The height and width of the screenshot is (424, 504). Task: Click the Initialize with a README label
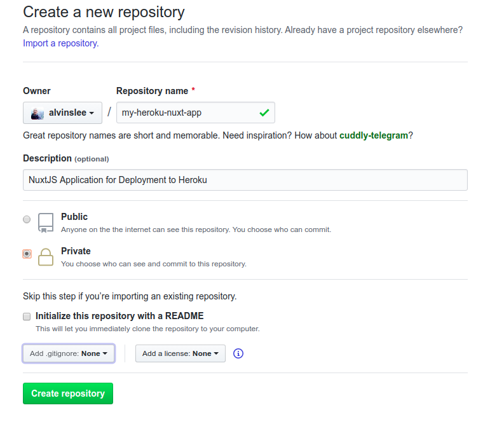(119, 316)
